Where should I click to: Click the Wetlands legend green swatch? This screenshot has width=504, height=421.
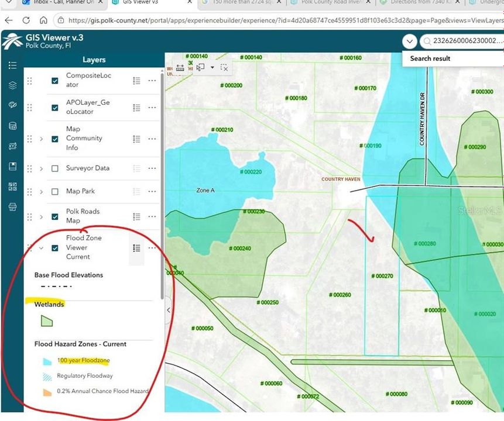(x=47, y=321)
